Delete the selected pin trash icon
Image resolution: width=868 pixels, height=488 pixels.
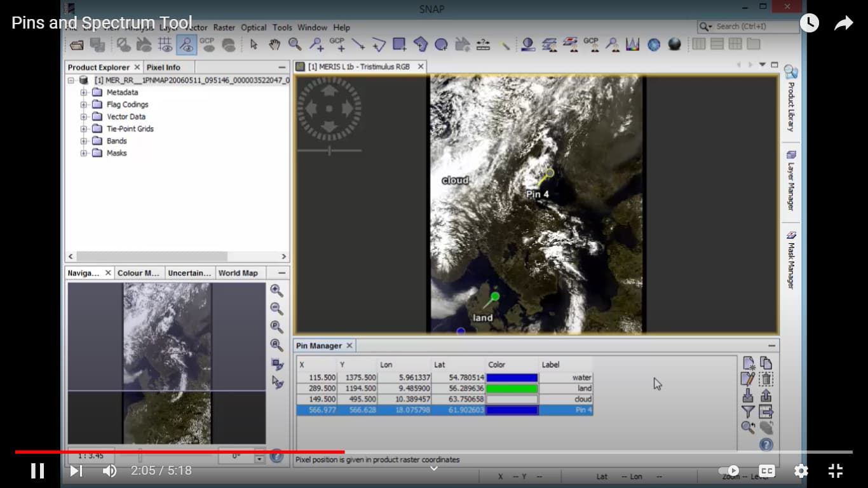[x=766, y=379]
